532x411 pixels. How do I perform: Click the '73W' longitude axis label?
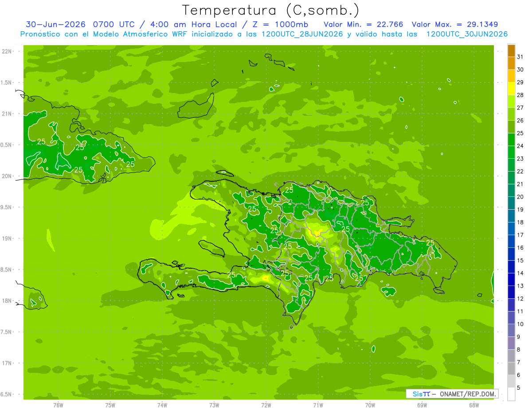click(x=214, y=405)
